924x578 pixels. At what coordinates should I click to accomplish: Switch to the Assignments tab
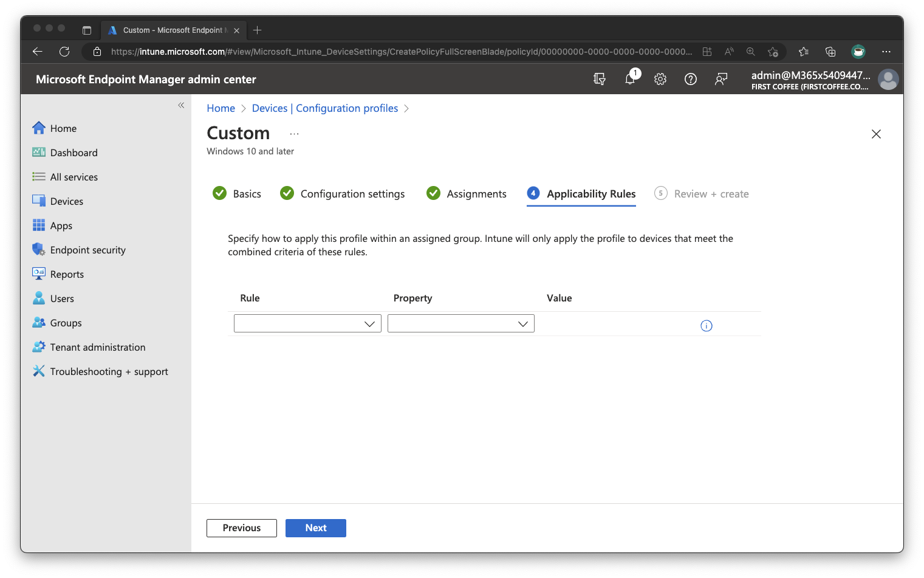pyautogui.click(x=476, y=193)
